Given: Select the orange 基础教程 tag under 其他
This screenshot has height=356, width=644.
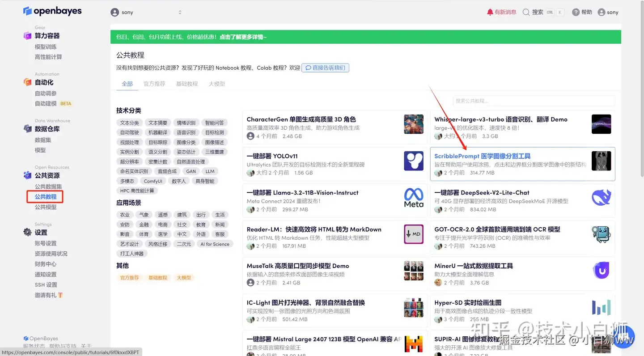Looking at the screenshot, I should coord(158,278).
